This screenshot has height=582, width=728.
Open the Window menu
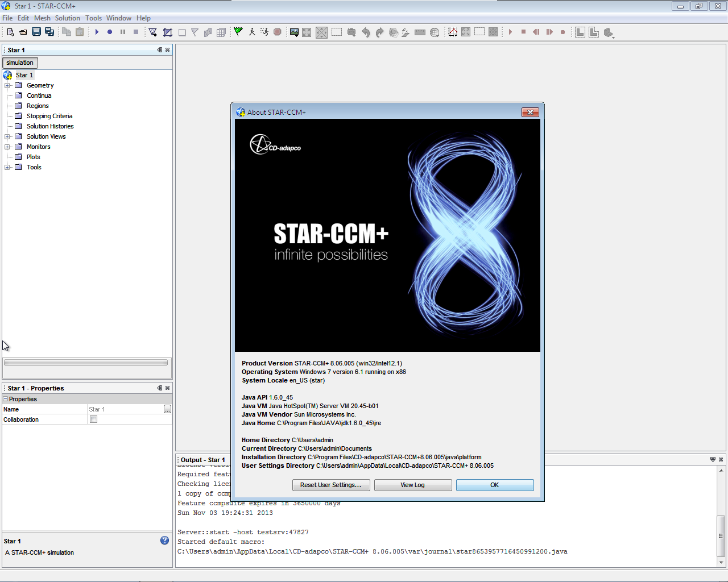click(119, 18)
